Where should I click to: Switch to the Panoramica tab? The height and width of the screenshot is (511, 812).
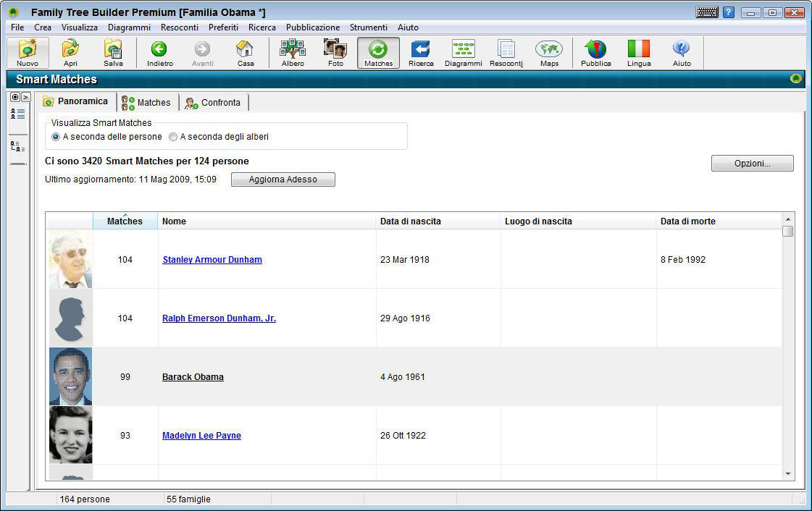[x=76, y=101]
